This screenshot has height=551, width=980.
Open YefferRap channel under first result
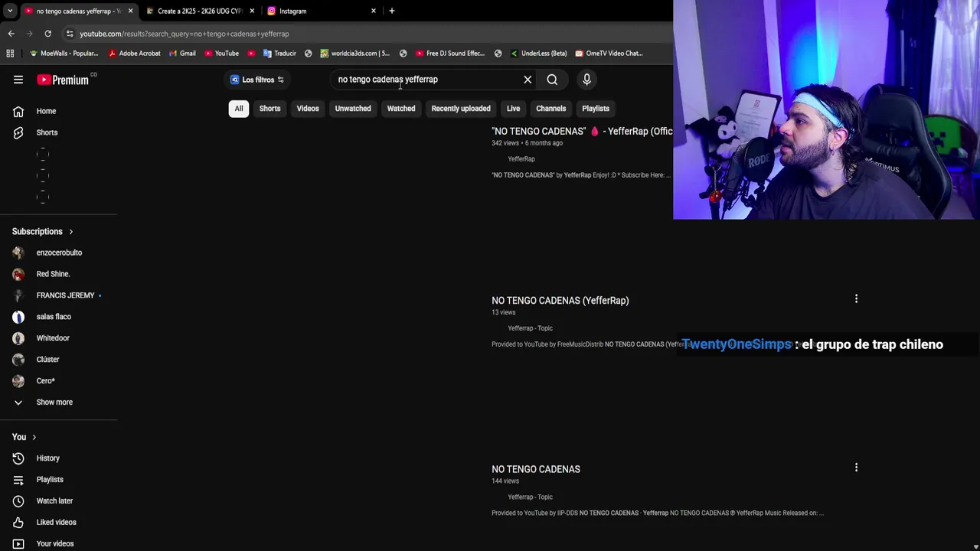pyautogui.click(x=521, y=159)
